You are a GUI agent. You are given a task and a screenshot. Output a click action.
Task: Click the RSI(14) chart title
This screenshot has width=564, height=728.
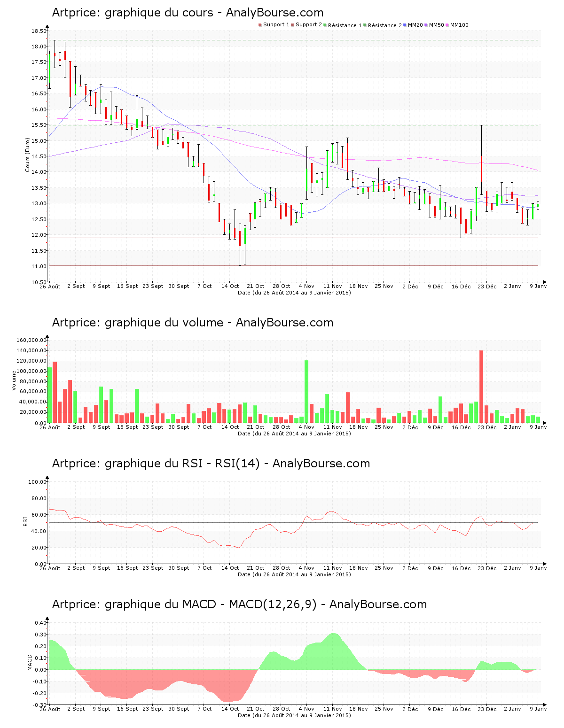click(211, 464)
